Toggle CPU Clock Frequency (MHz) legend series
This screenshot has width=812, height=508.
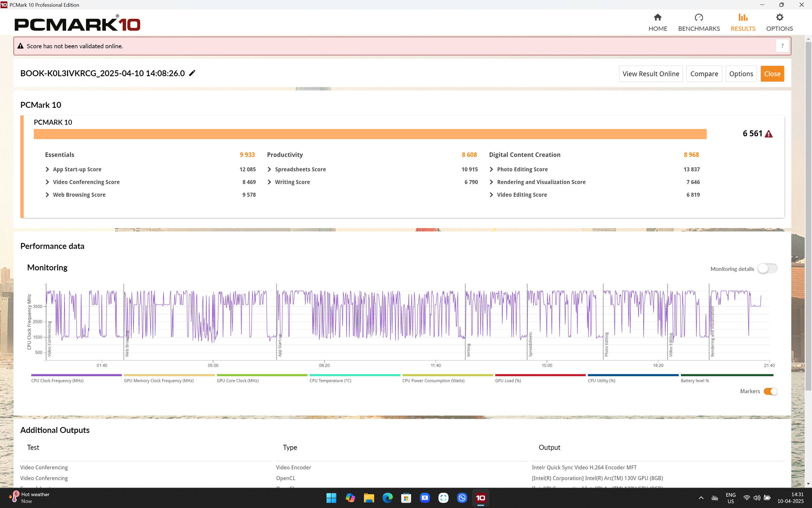[76, 378]
